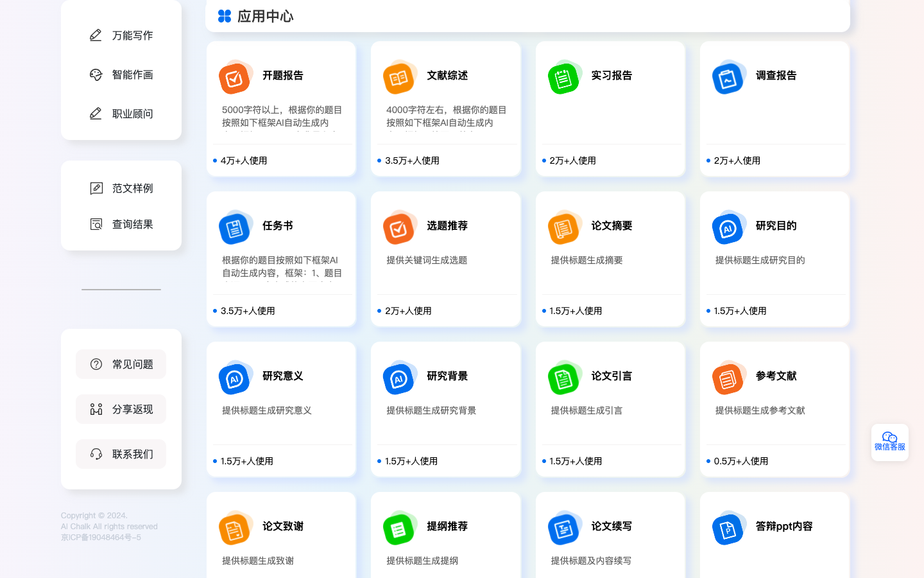Click the 0.5万+人使用 usage count
The height and width of the screenshot is (578, 924).
pos(741,461)
